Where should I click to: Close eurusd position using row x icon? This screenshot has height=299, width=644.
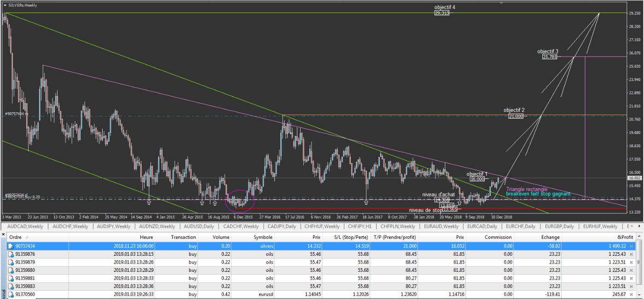coord(631,294)
